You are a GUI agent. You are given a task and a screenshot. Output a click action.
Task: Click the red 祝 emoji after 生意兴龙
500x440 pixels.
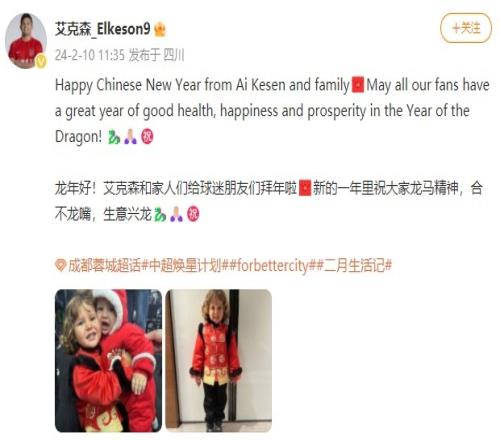[193, 214]
